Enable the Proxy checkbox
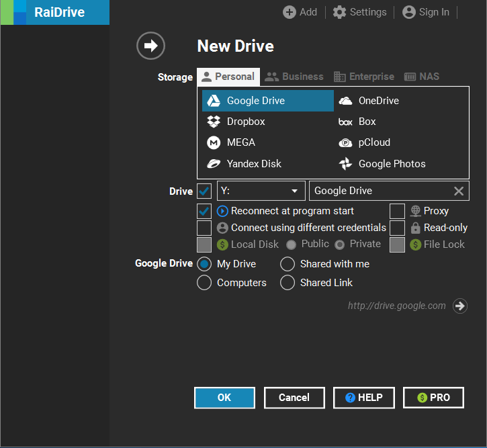 coord(397,211)
